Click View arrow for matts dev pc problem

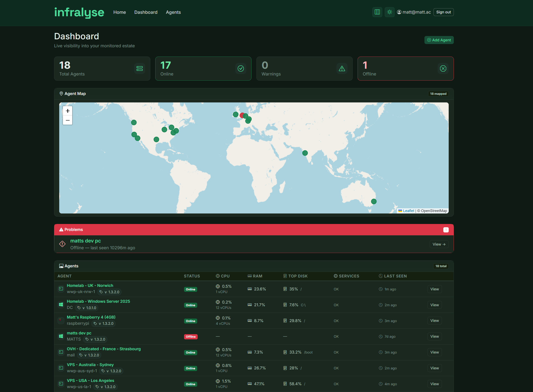coord(439,244)
